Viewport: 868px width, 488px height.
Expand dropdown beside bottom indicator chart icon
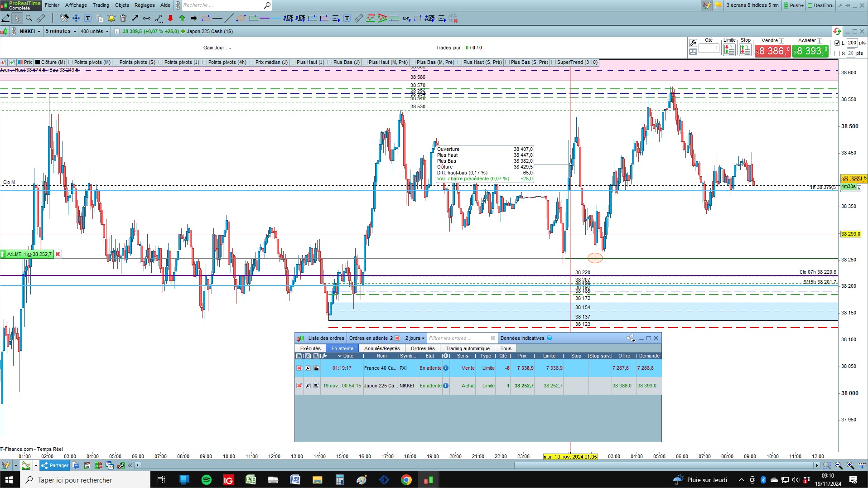(x=36, y=465)
